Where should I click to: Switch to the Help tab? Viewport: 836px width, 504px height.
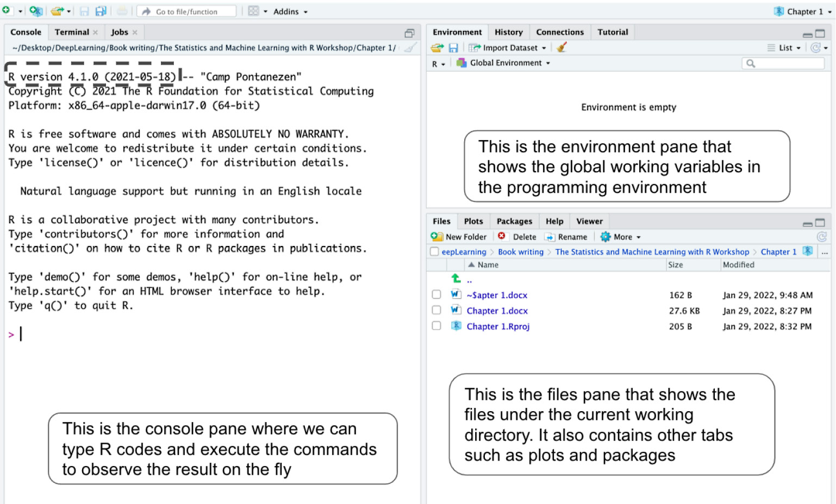[554, 221]
